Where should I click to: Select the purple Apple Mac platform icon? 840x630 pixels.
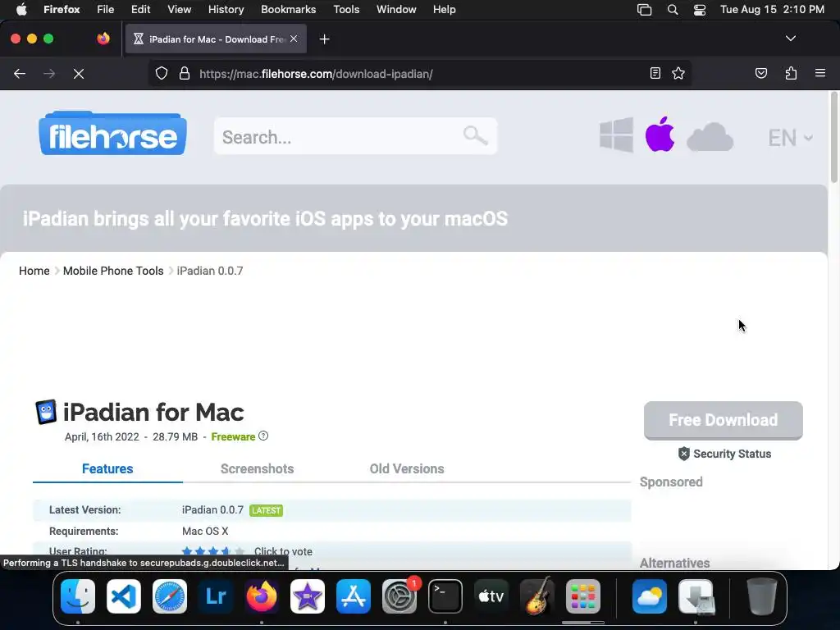tap(660, 134)
